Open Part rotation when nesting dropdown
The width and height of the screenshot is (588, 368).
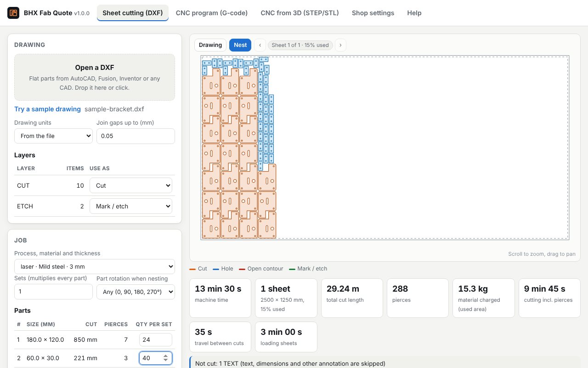click(x=136, y=292)
